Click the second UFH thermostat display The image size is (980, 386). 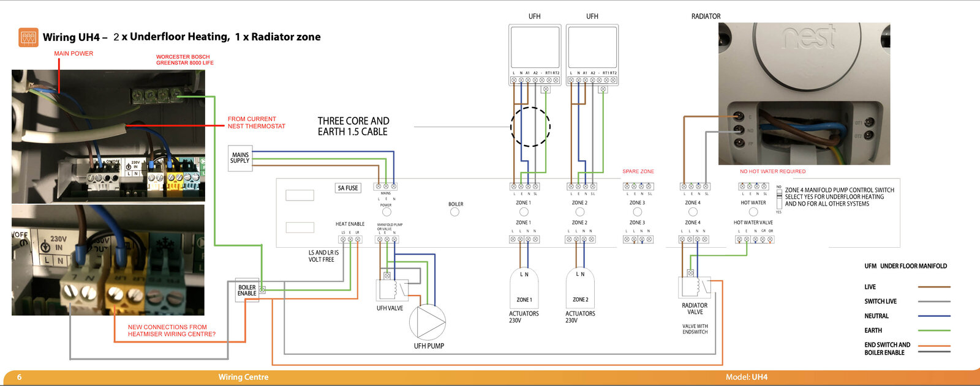click(x=592, y=48)
